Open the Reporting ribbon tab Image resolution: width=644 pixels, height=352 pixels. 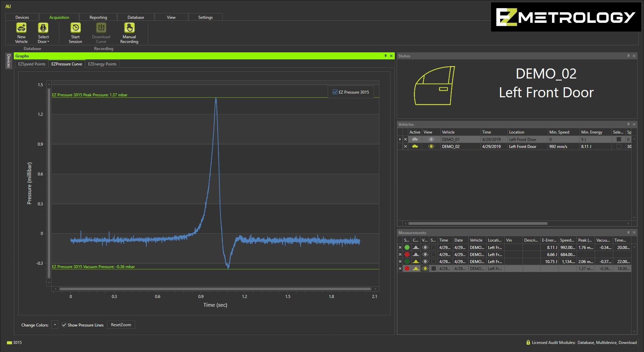pos(98,17)
